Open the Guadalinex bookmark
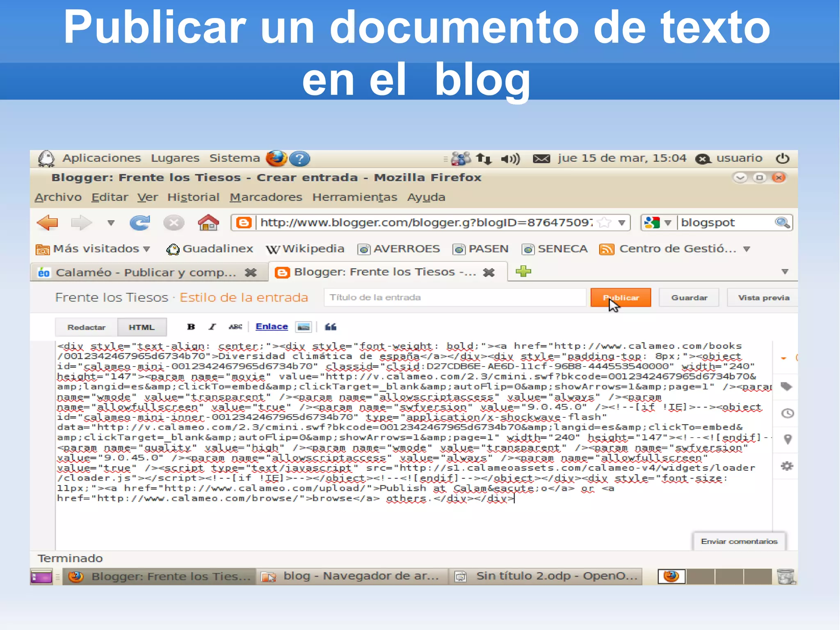This screenshot has width=840, height=630. [x=210, y=249]
